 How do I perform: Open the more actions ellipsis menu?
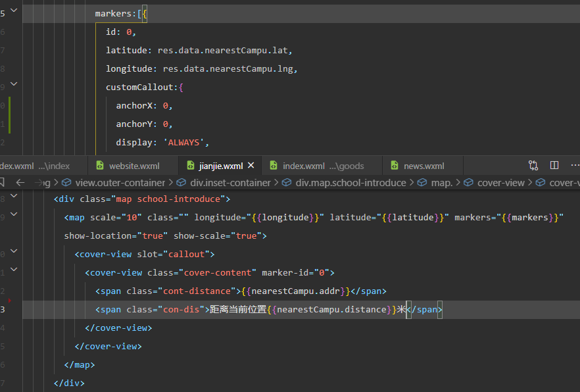coord(575,165)
